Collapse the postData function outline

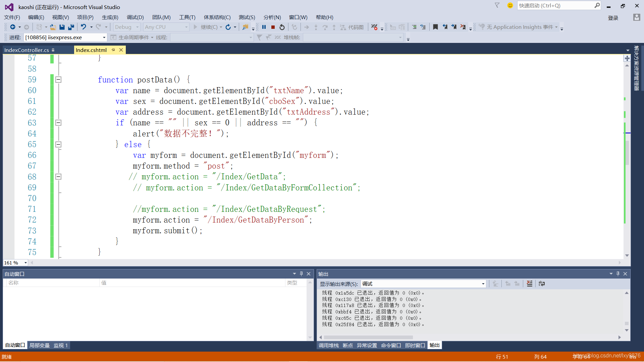[x=58, y=80]
